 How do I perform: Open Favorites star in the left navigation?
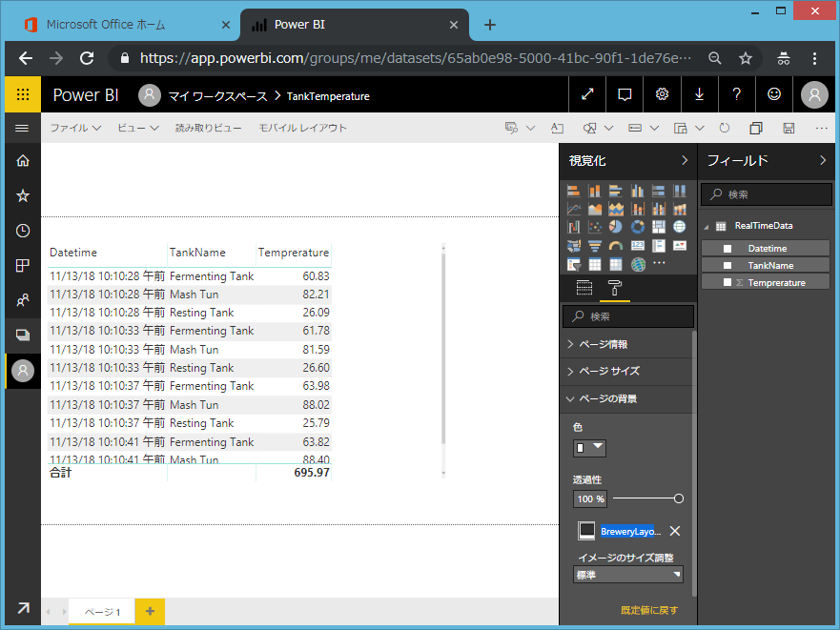23,195
